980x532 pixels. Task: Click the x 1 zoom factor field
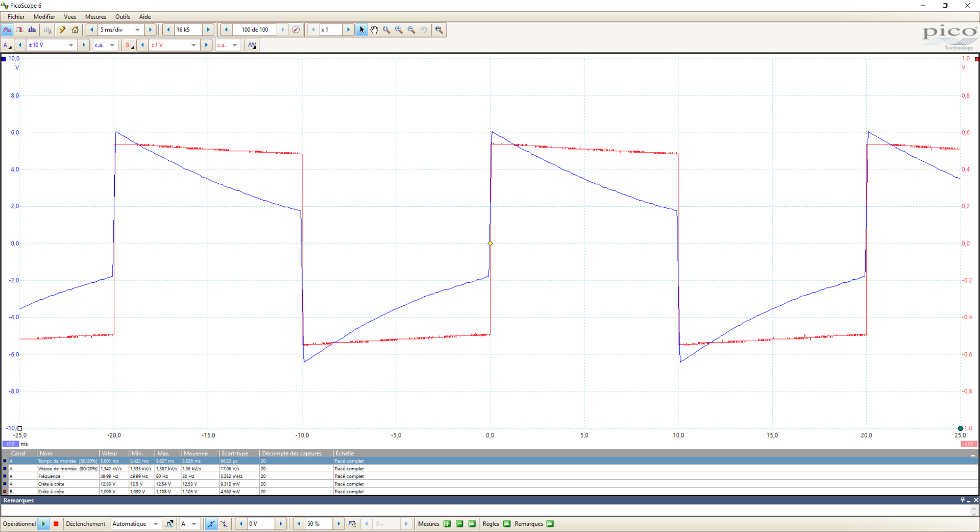click(x=330, y=30)
